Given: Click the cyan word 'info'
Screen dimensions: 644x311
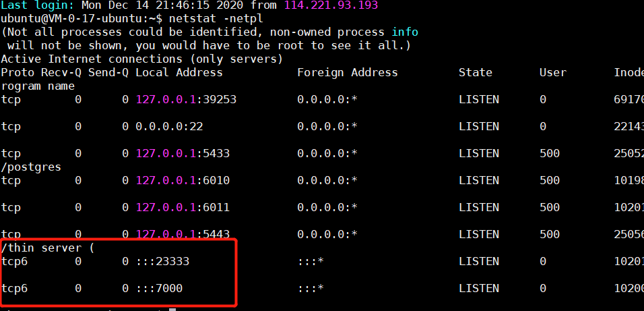Looking at the screenshot, I should pos(405,32).
